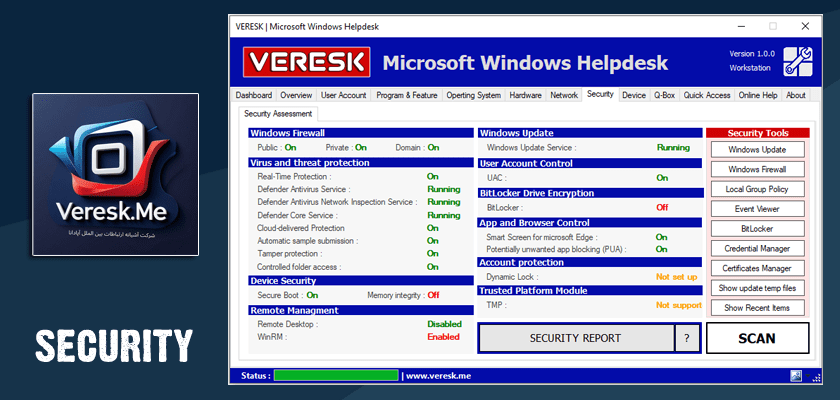Click the wrench tool icon in the header
840x400 pixels.
coord(797,60)
